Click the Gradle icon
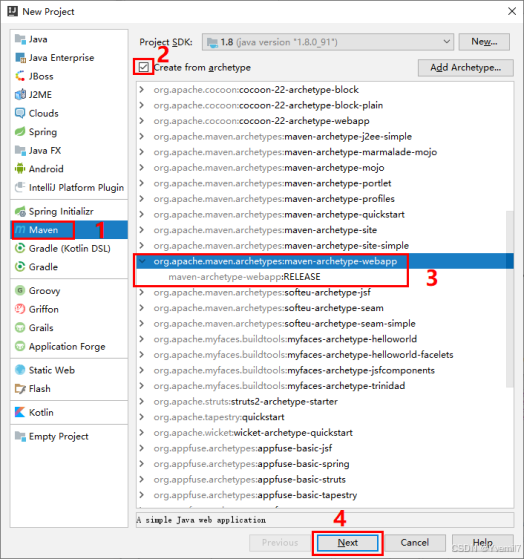Image resolution: width=525 pixels, height=560 pixels. click(x=20, y=267)
